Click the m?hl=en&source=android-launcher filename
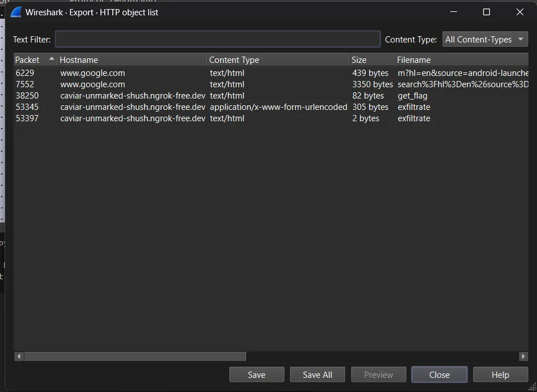This screenshot has height=392, width=537. click(463, 73)
